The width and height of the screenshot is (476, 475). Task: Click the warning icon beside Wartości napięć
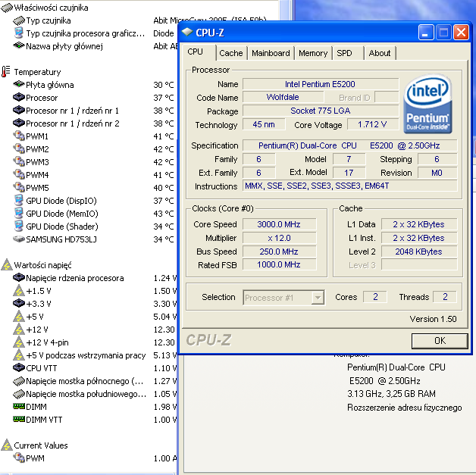point(6,265)
